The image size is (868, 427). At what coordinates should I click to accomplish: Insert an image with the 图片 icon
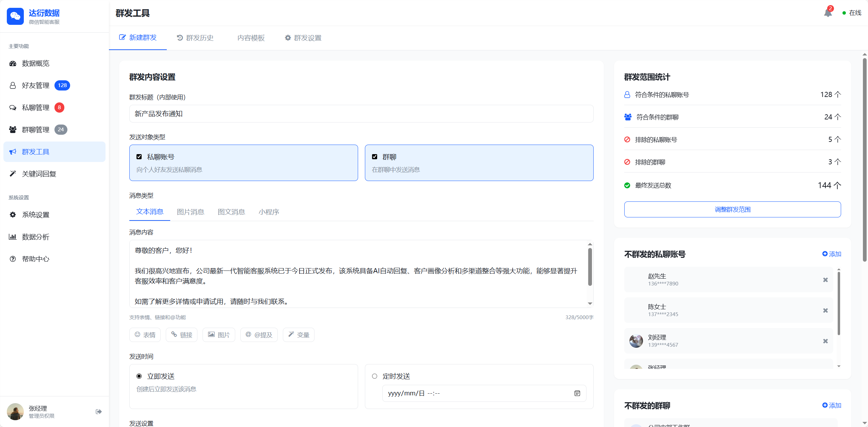point(219,335)
